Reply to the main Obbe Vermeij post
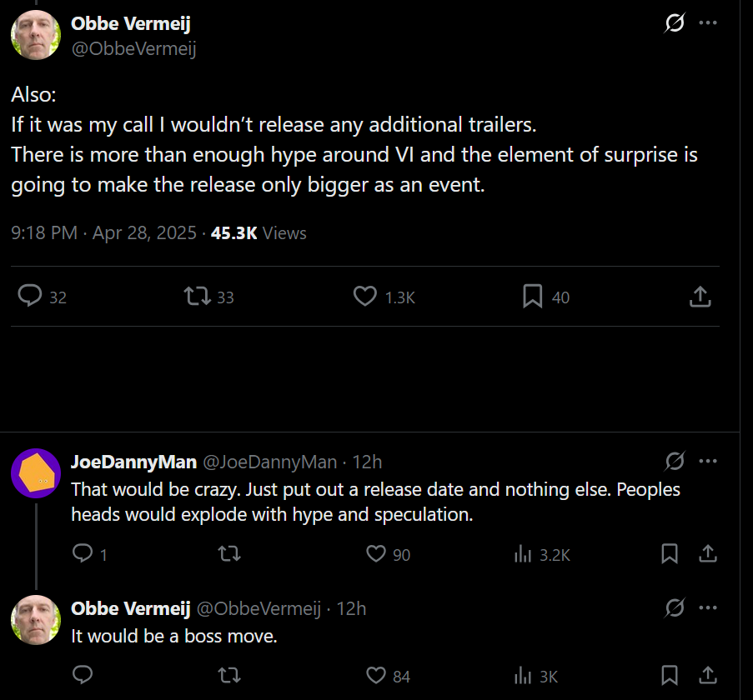The width and height of the screenshot is (753, 700). pyautogui.click(x=31, y=296)
